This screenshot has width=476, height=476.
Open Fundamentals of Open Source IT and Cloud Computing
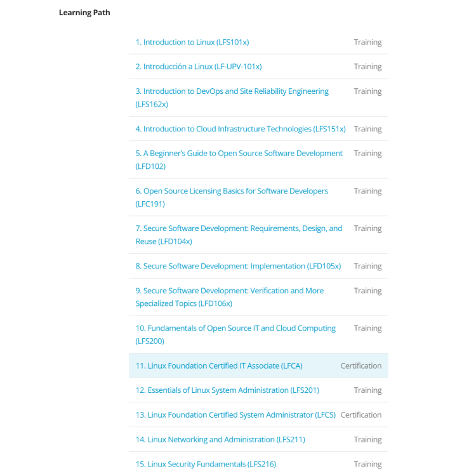(x=235, y=334)
